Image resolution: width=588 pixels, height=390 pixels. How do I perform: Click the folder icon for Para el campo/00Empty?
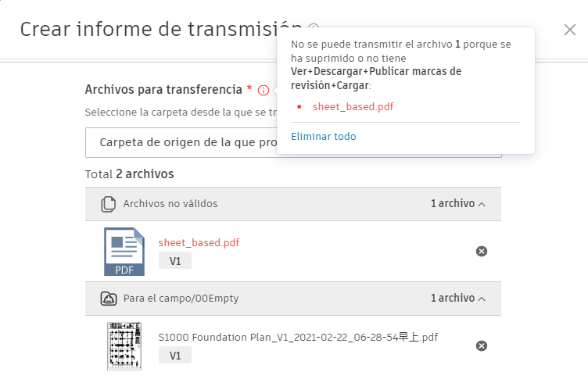[109, 299]
